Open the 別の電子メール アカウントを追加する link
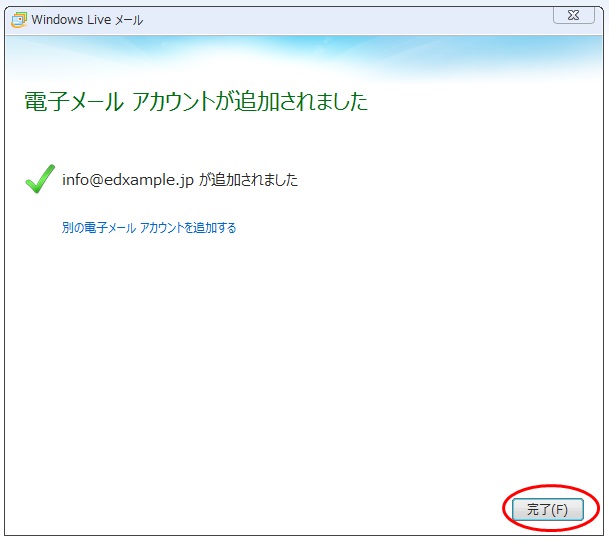The image size is (609, 542). coord(149,228)
